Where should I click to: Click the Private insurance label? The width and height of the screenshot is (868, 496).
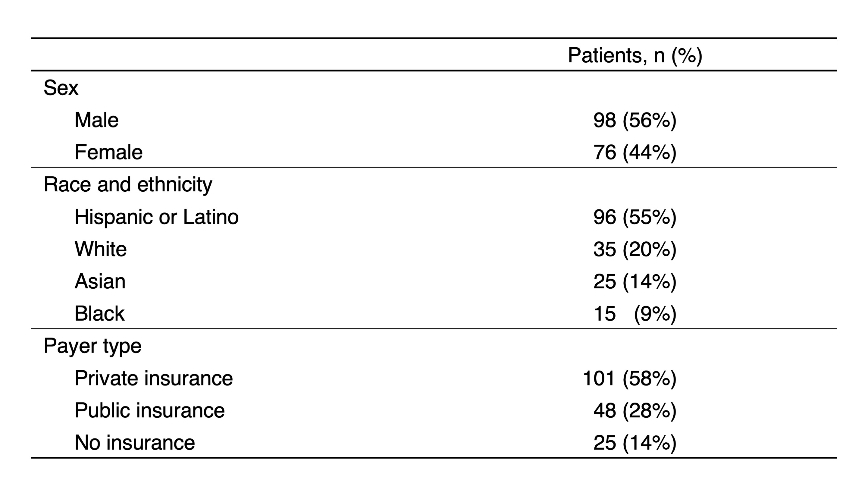pyautogui.click(x=154, y=378)
